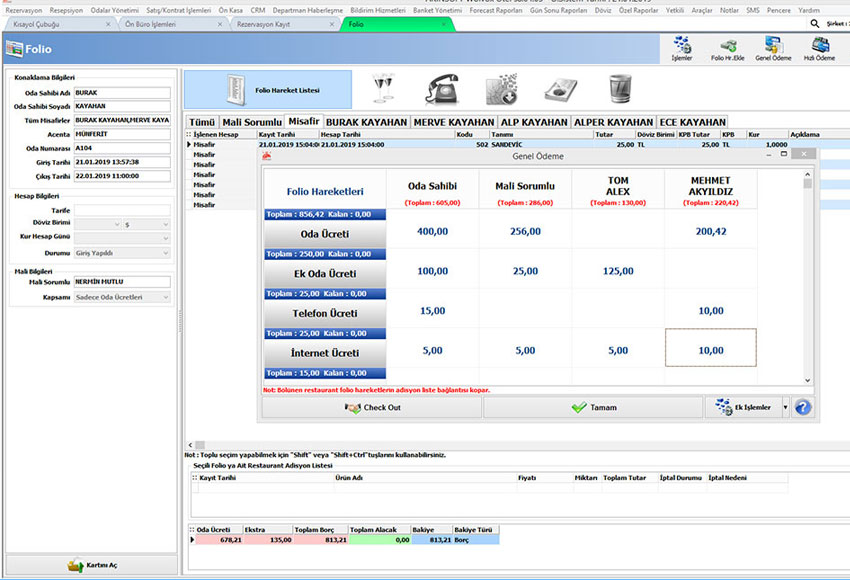Open the Ön Kasa menu
Screen dimensions: 850x580
coord(230,10)
